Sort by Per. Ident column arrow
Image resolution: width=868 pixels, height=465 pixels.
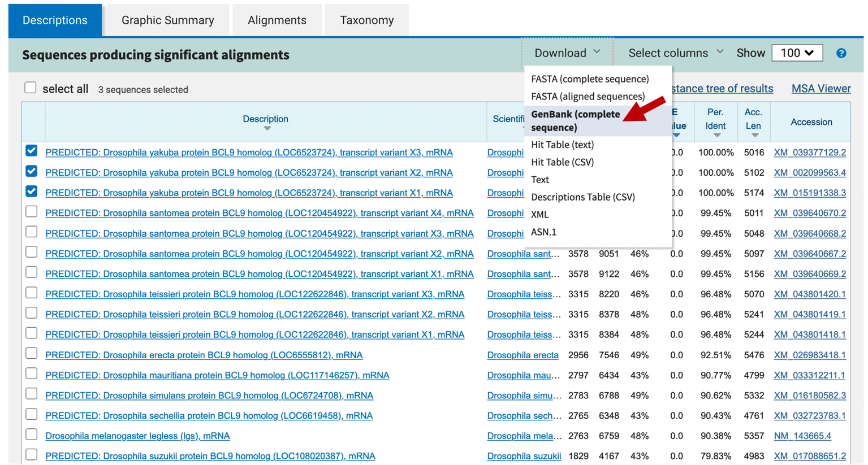716,136
